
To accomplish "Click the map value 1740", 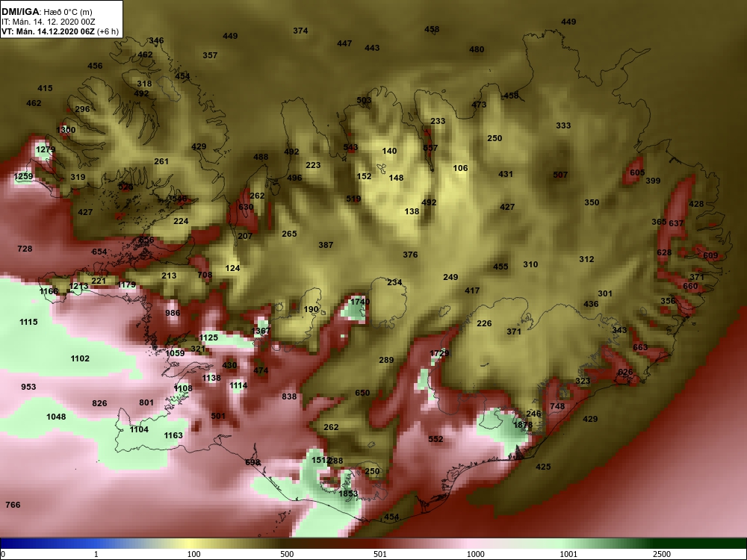I will point(360,302).
